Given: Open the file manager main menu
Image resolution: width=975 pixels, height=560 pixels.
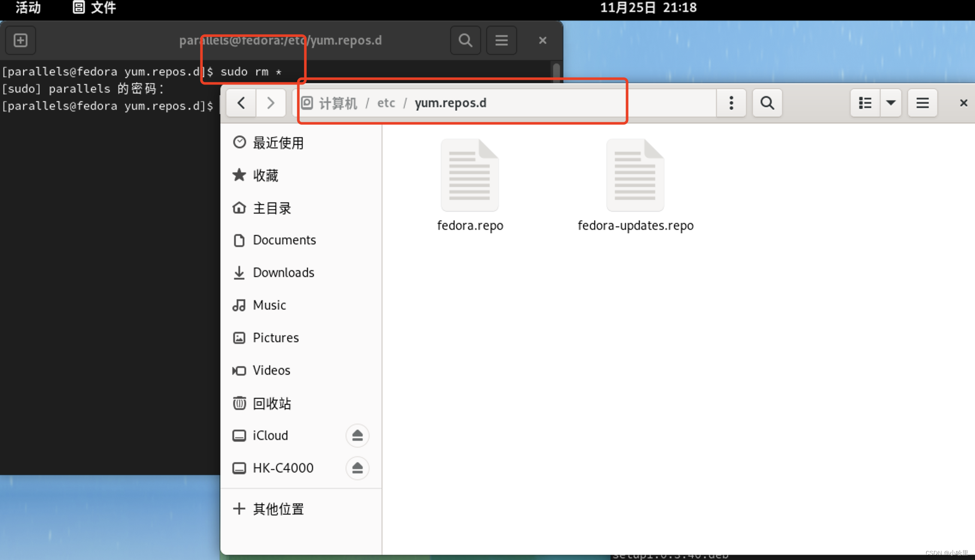Looking at the screenshot, I should coord(922,103).
